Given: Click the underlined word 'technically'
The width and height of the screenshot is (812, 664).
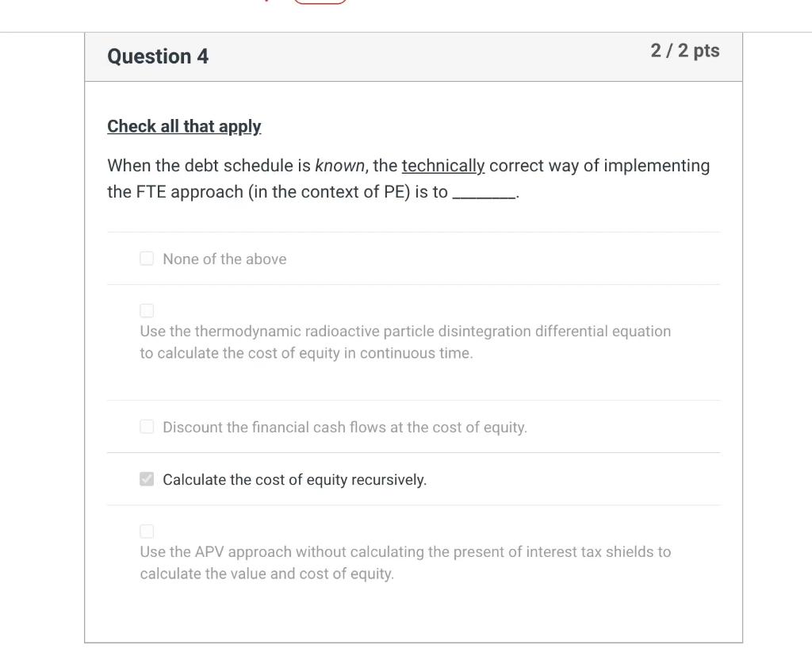Looking at the screenshot, I should (x=442, y=165).
